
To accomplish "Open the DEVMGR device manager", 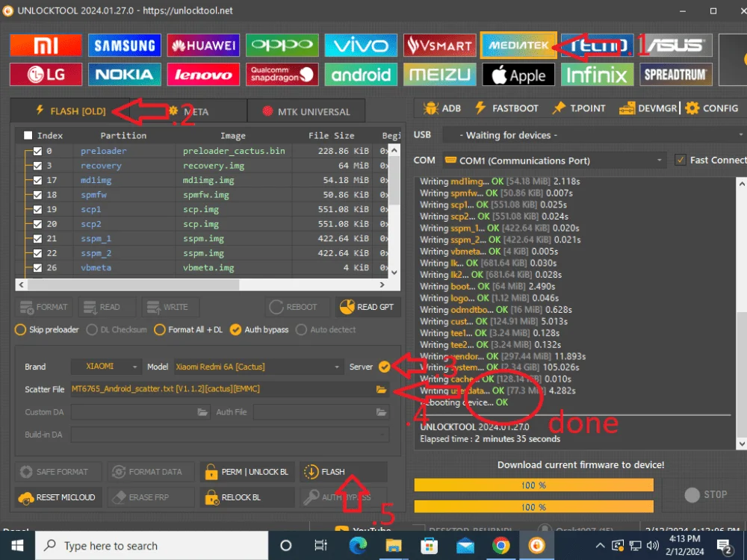I will pos(648,108).
